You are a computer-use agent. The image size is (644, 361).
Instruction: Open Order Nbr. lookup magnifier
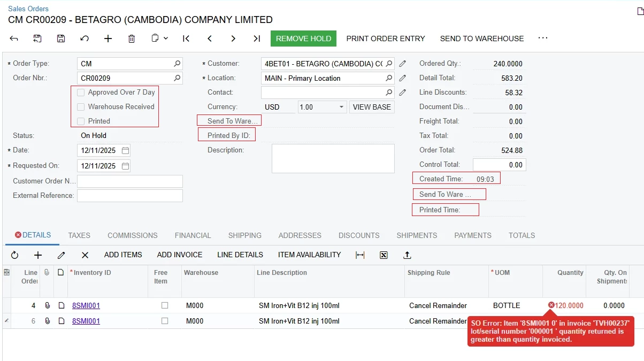(177, 78)
